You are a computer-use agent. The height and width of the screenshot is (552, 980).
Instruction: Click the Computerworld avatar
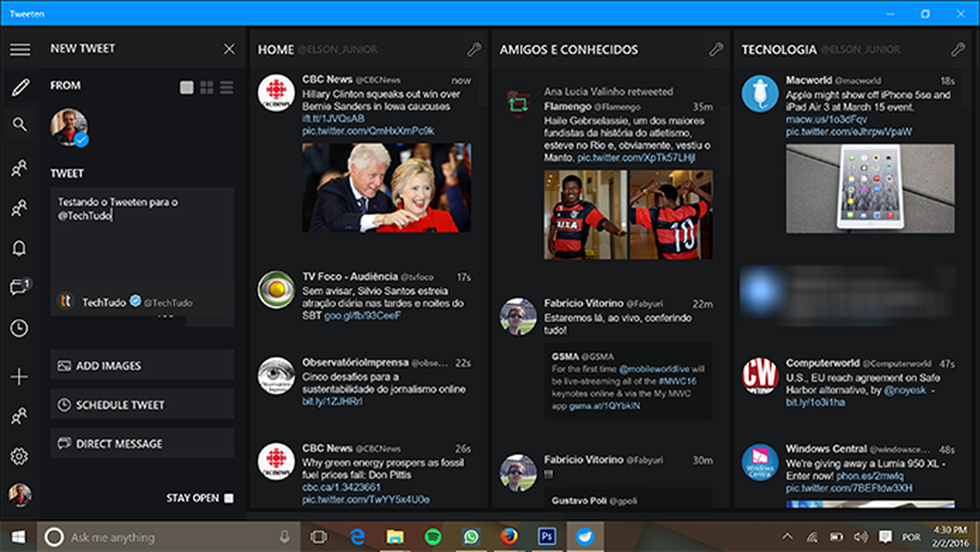[x=760, y=376]
